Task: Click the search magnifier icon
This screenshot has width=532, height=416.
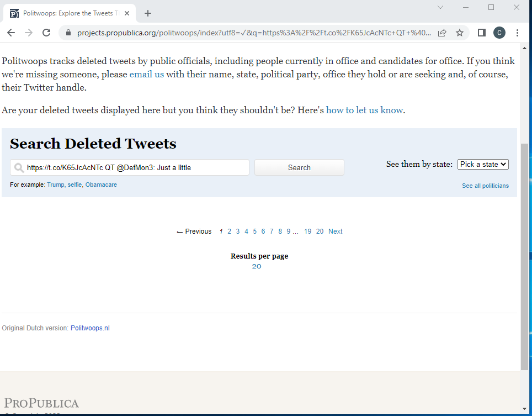Action: click(19, 168)
